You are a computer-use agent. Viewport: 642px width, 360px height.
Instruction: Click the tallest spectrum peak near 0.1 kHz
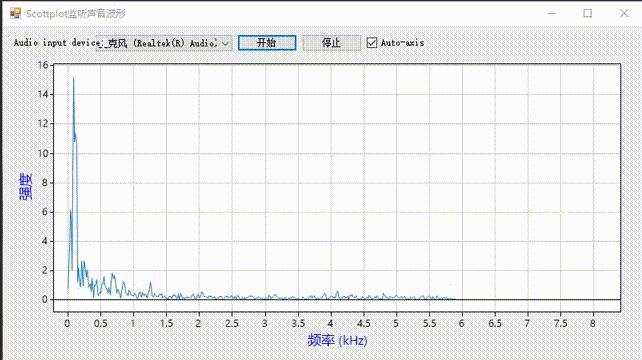[74, 78]
